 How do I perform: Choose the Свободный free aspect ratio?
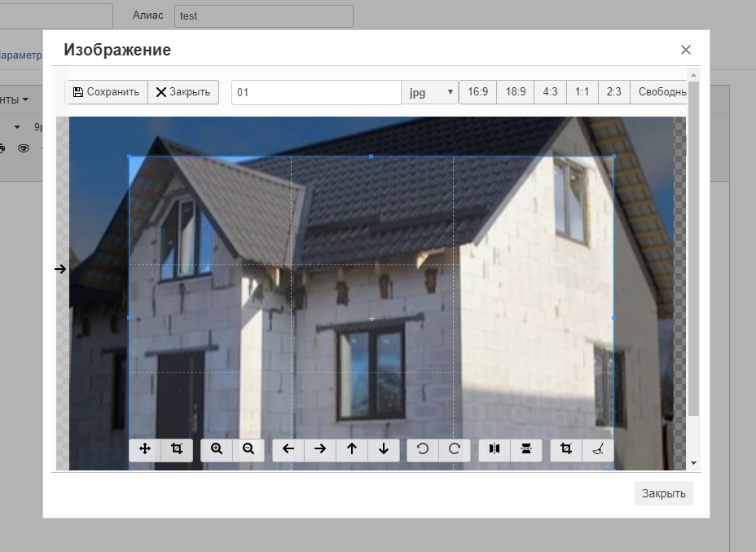[658, 91]
